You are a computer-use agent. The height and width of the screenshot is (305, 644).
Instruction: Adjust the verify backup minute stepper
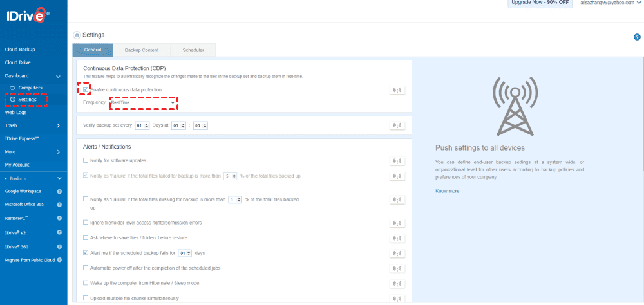[201, 125]
